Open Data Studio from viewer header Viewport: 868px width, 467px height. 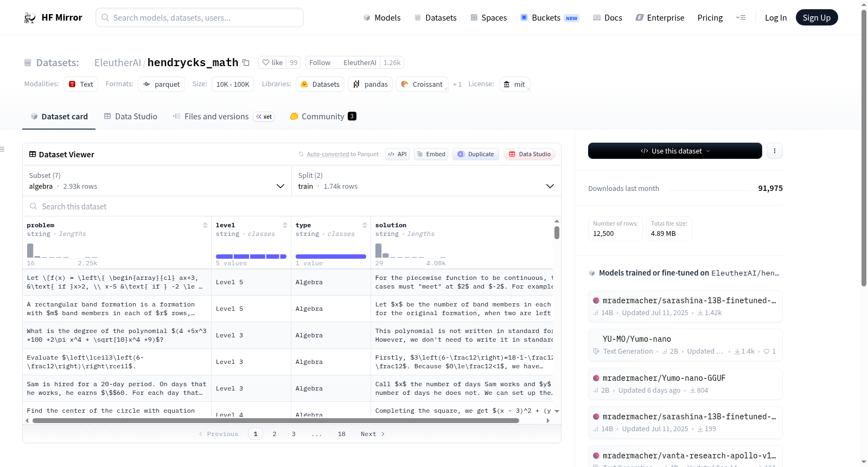(x=529, y=154)
